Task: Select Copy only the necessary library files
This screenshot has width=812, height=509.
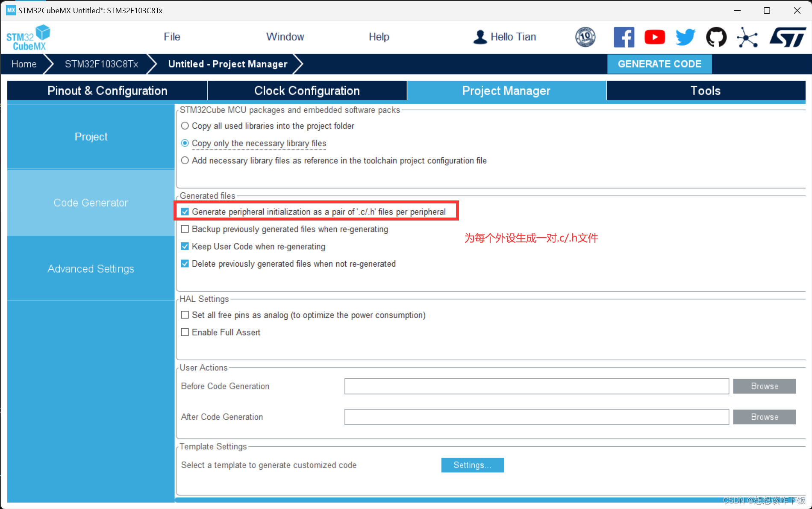Action: tap(185, 143)
